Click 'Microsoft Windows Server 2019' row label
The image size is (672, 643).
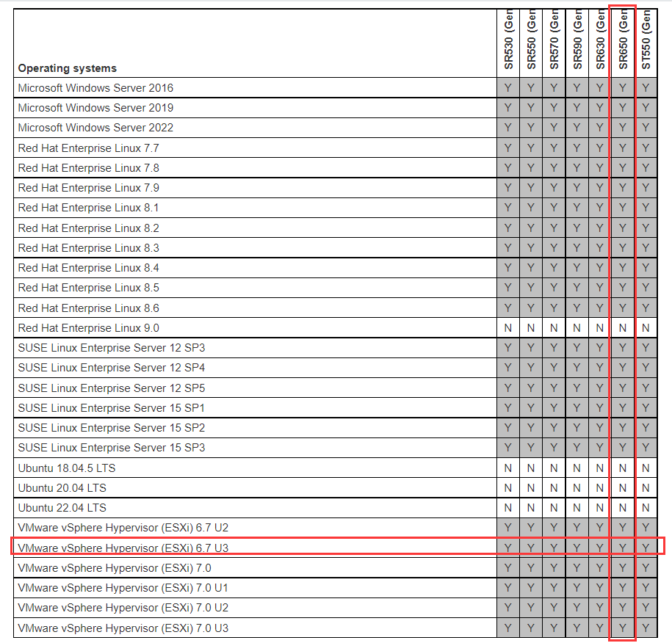(95, 107)
